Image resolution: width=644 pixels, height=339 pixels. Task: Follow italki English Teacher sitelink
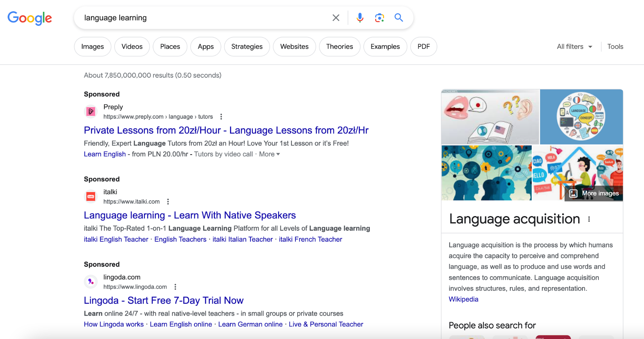coord(116,239)
